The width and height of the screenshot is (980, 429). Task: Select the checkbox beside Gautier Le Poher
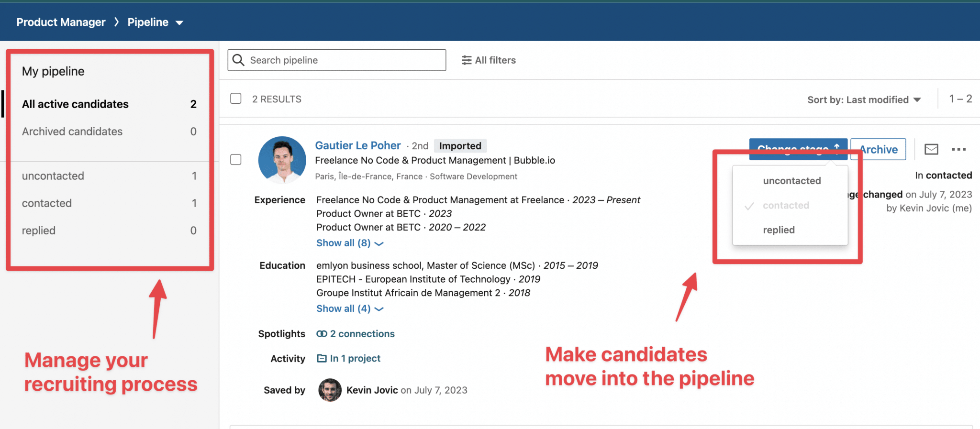coord(235,160)
